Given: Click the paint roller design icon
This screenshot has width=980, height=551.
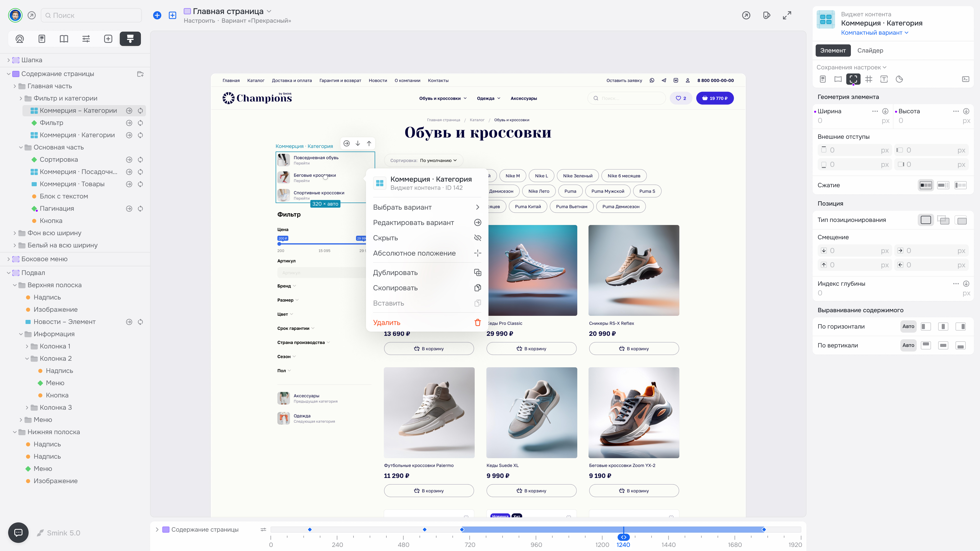Looking at the screenshot, I should pos(130,39).
